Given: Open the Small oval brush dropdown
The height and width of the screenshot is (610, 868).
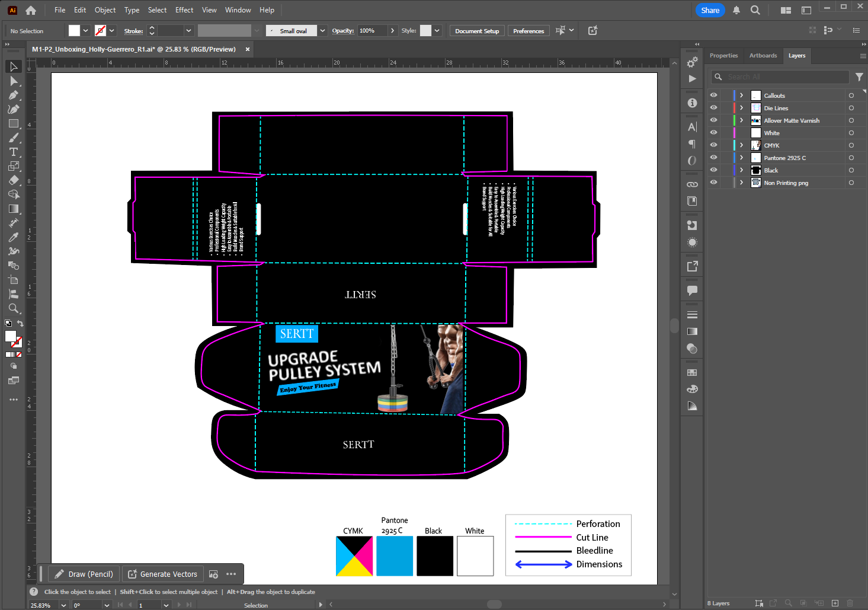Looking at the screenshot, I should [322, 31].
